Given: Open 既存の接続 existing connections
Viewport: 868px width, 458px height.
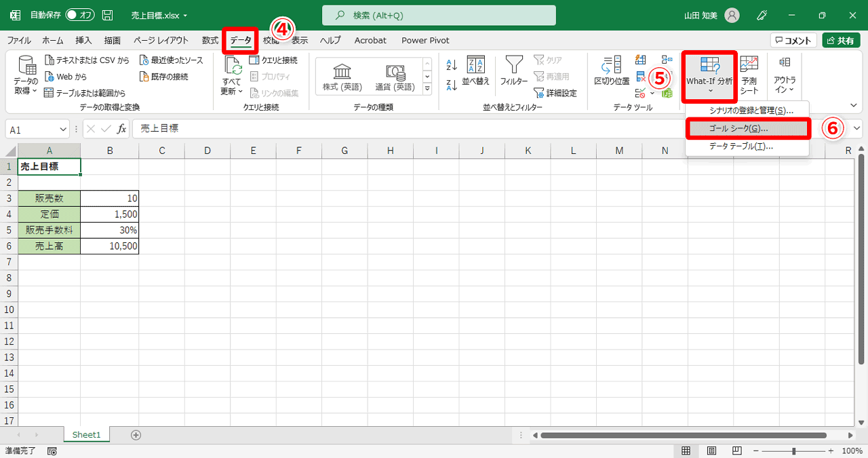Looking at the screenshot, I should (163, 77).
